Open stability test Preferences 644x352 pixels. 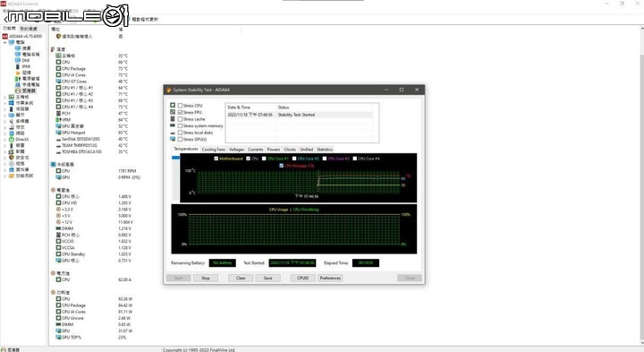[330, 278]
